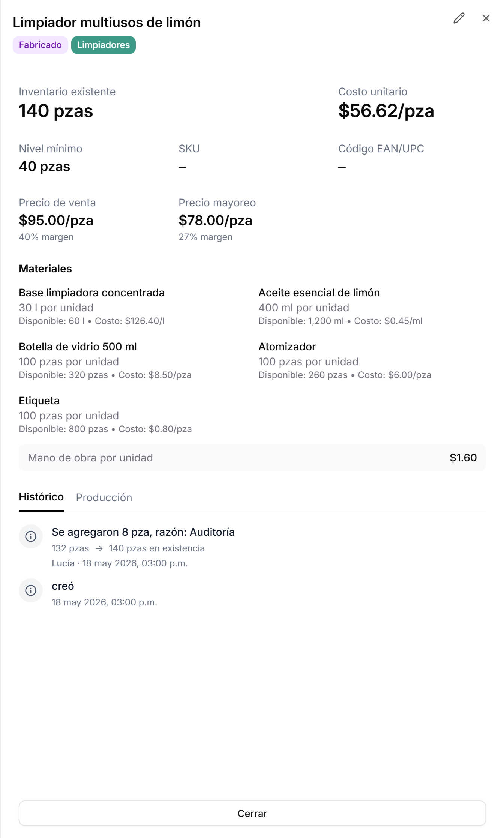Click the Fabricado tag
This screenshot has height=838, width=504.
[40, 45]
